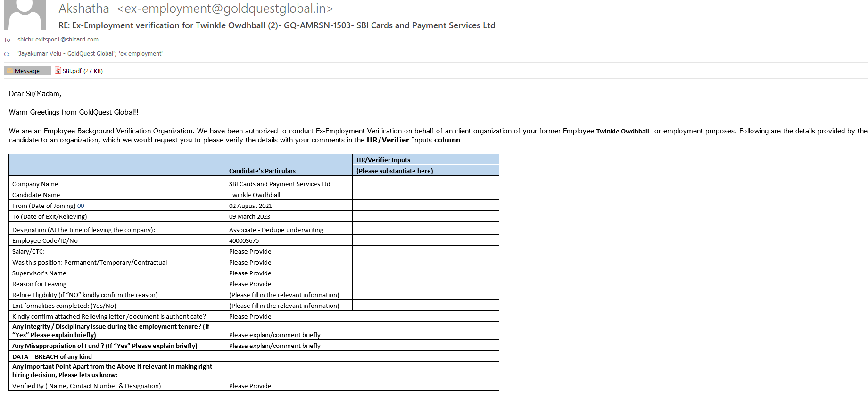Click 'Please Provide' in position type row
The height and width of the screenshot is (397, 868).
(x=250, y=262)
